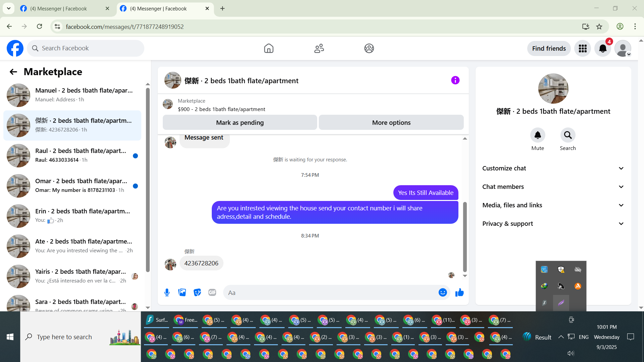Image resolution: width=644 pixels, height=362 pixels.
Task: Send a voice clip with microphone icon
Action: pos(167,293)
